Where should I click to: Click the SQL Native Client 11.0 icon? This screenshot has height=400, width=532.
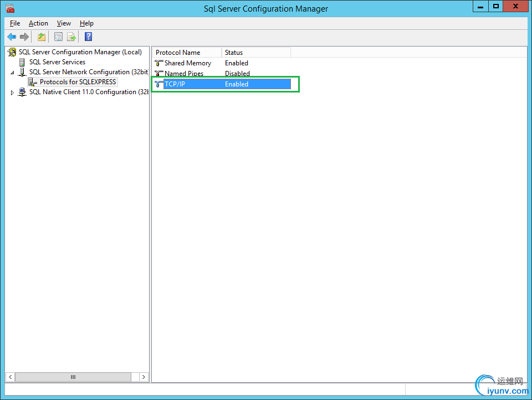pyautogui.click(x=22, y=92)
